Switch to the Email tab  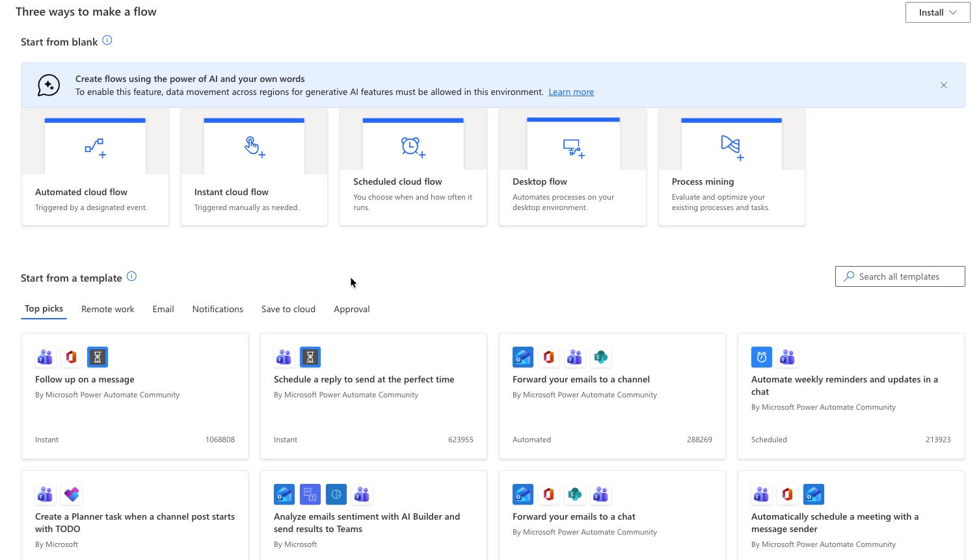(x=163, y=309)
